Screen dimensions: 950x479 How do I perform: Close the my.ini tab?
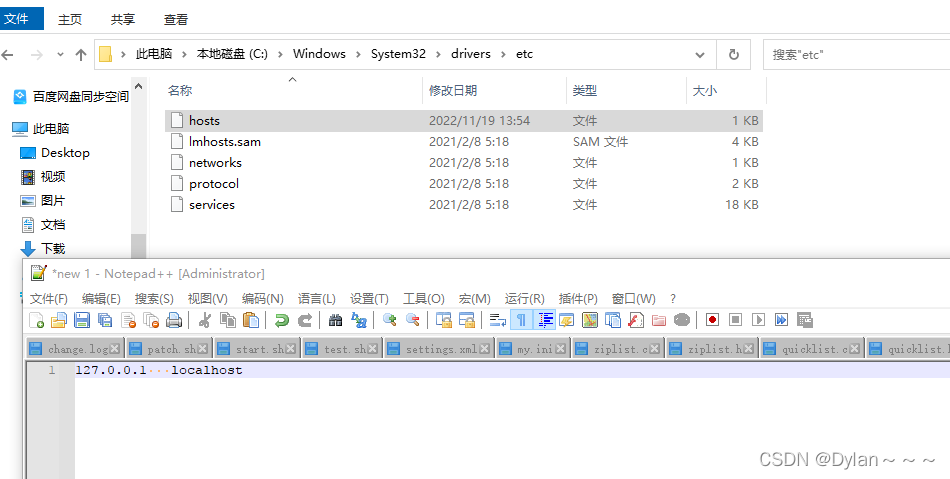tap(560, 349)
